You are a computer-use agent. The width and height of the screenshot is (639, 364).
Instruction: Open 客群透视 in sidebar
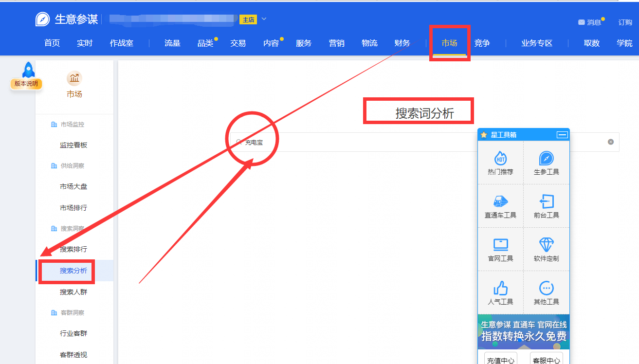73,355
